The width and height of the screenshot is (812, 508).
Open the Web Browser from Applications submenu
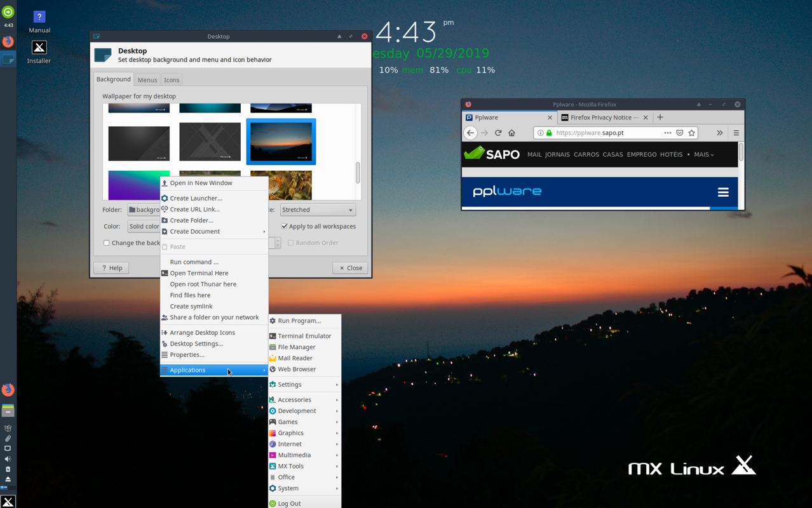tap(297, 369)
